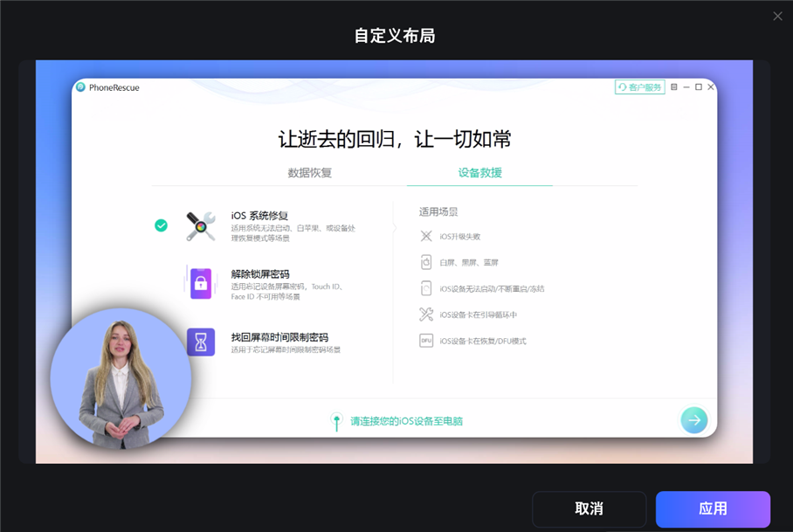Toggle the iOS 系统修复 green checkmark
Viewport: 793px width, 532px height.
coord(161,225)
